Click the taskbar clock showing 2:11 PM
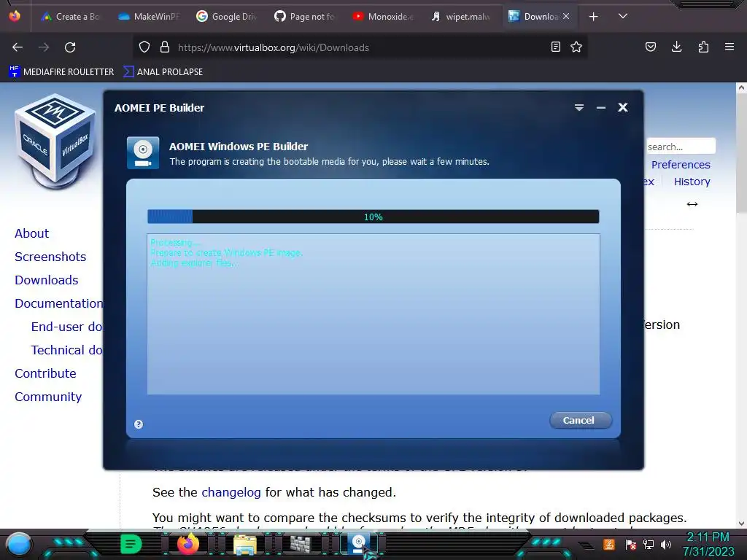The height and width of the screenshot is (560, 747). pyautogui.click(x=708, y=544)
